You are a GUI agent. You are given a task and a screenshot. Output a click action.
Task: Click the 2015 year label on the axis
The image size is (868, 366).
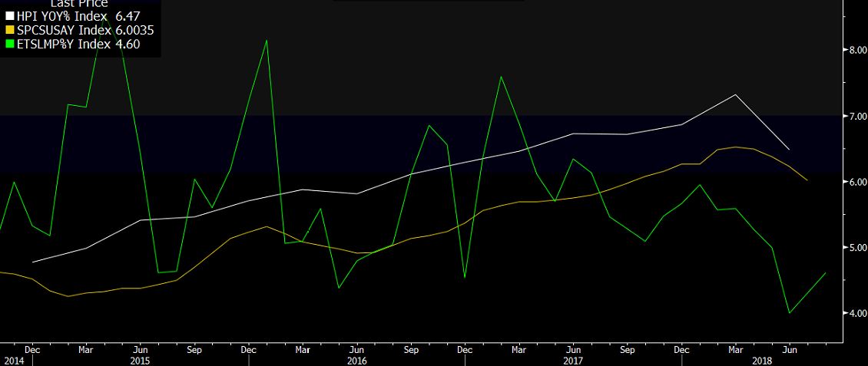tap(141, 361)
